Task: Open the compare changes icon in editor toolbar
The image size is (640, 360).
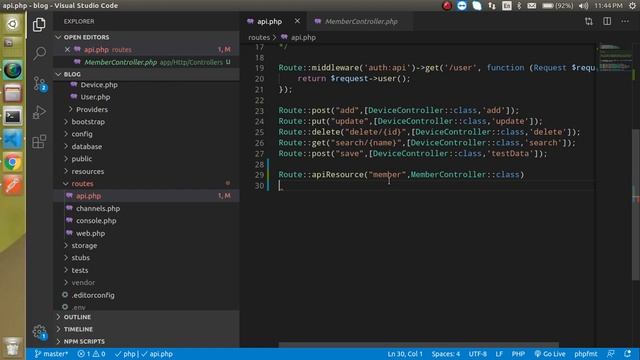Action: [x=589, y=21]
